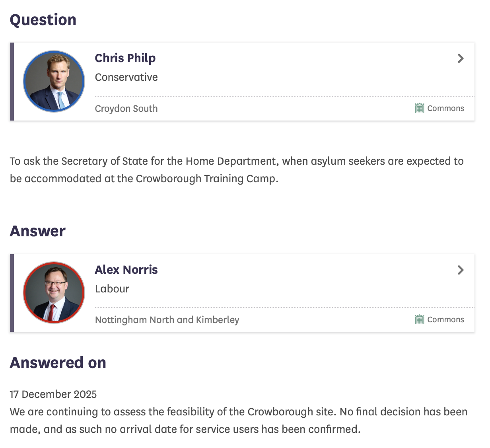Click the Commons portcullis icon beside Croydon South

(x=419, y=108)
